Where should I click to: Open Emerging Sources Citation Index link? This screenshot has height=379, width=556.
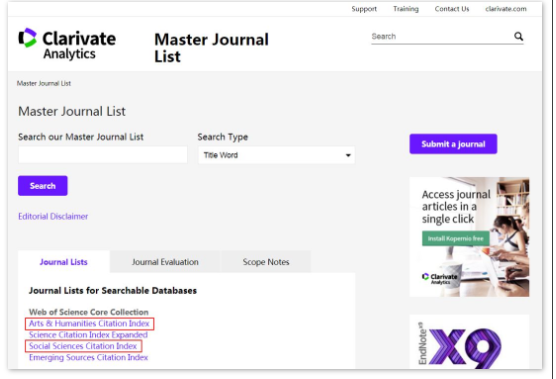tap(88, 357)
